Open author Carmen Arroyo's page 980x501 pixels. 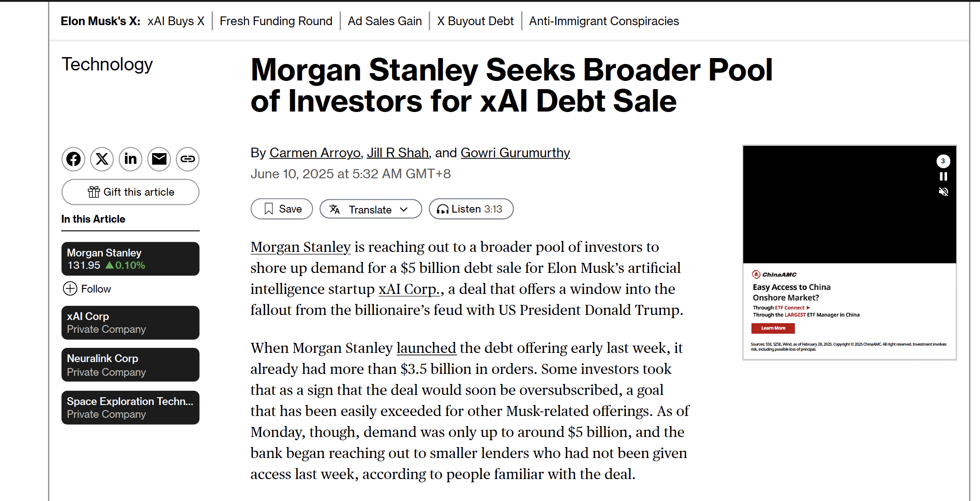(315, 153)
